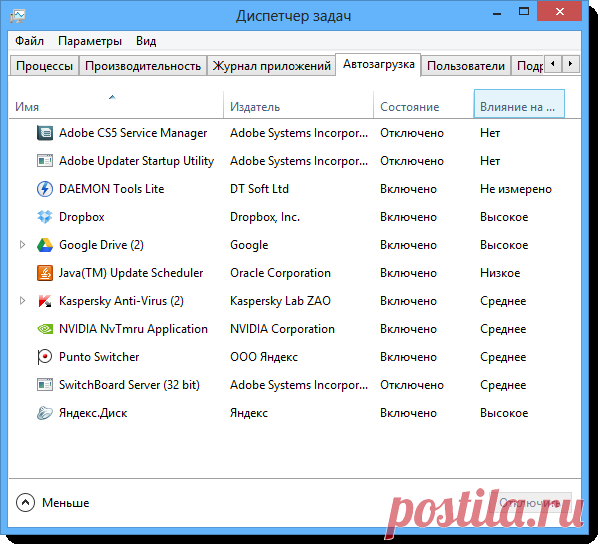Open the Параметры menu

pyautogui.click(x=90, y=41)
